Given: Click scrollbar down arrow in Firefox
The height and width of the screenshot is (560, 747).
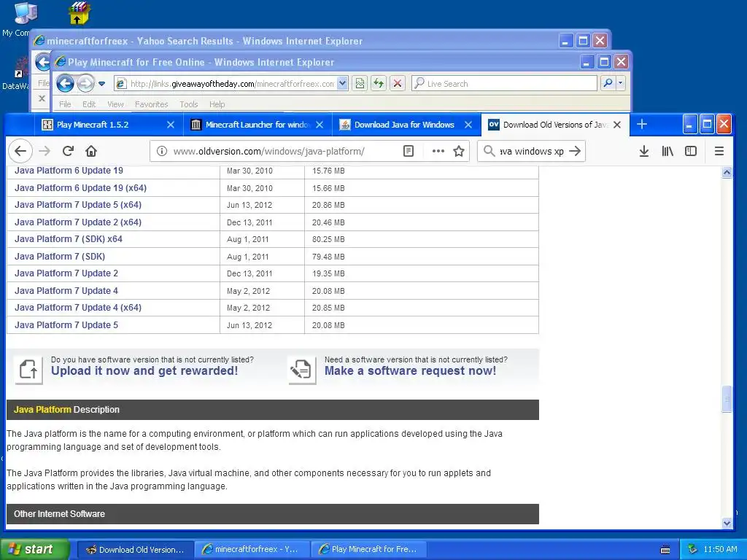Looking at the screenshot, I should pos(727,522).
